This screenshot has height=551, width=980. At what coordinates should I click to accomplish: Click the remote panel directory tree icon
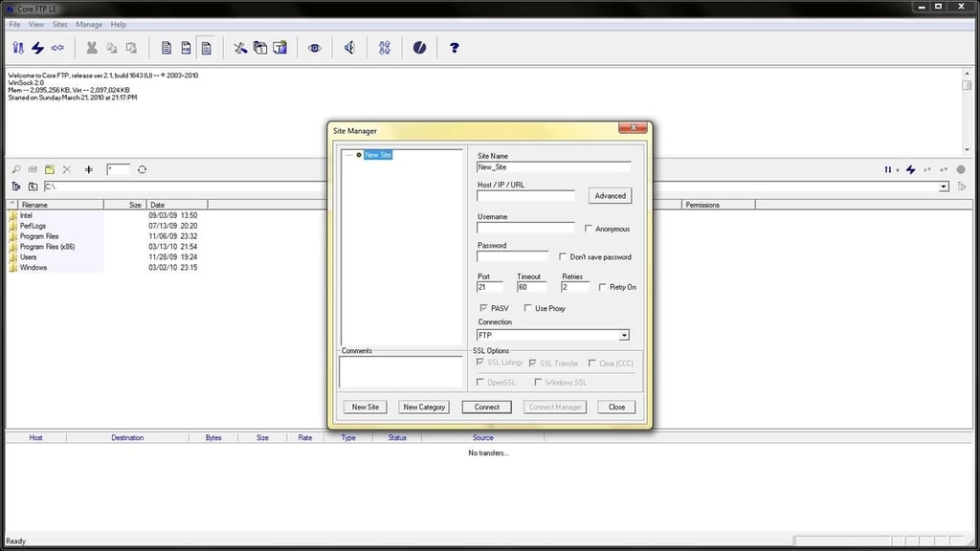pyautogui.click(x=961, y=187)
